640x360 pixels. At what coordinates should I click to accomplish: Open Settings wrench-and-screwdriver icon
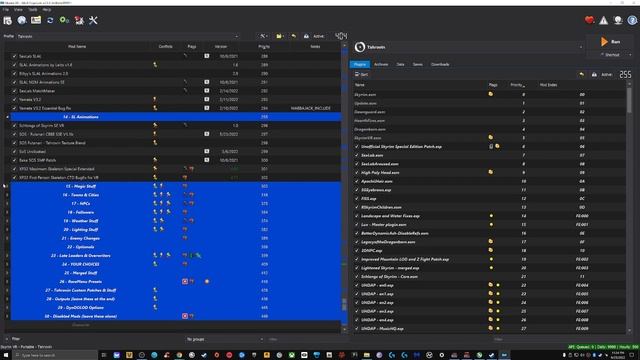[x=93, y=20]
